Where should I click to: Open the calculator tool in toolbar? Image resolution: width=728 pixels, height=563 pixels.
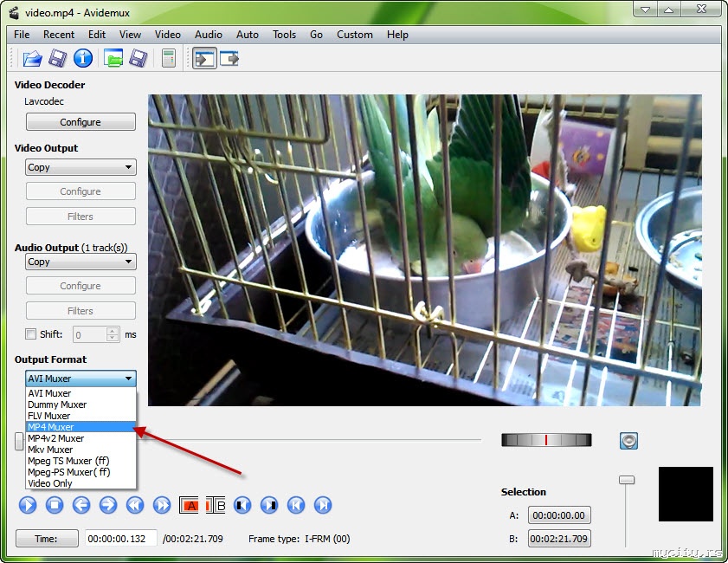pyautogui.click(x=169, y=59)
